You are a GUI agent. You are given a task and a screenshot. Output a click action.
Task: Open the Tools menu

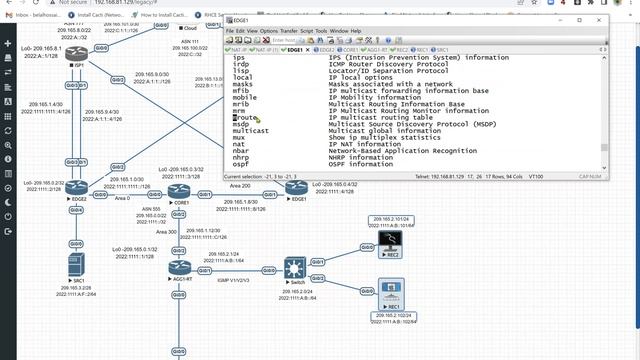[x=321, y=31]
